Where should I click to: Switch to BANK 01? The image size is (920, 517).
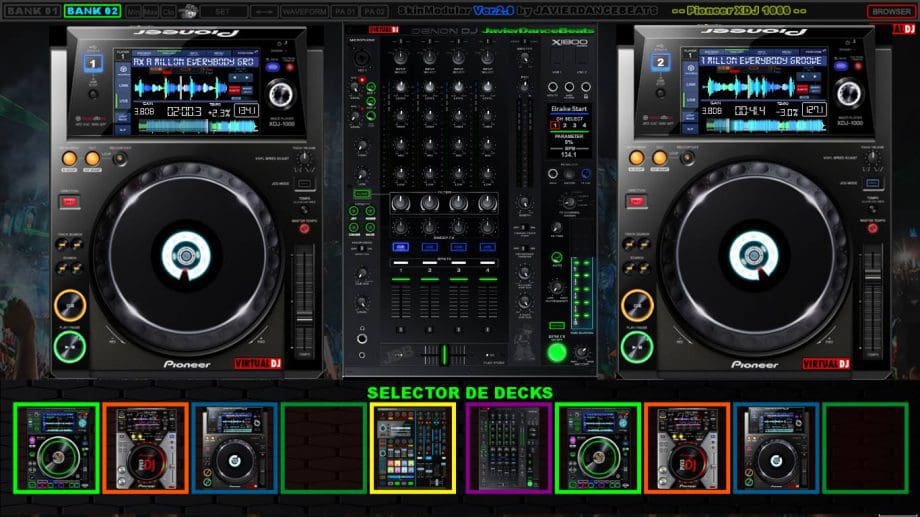[32, 11]
